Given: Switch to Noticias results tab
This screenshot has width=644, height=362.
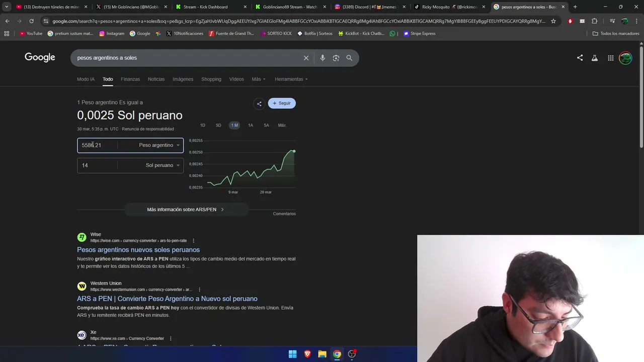Looking at the screenshot, I should [156, 79].
